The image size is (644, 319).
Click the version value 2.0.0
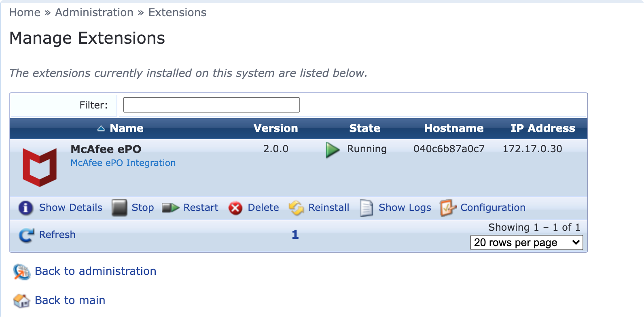click(x=276, y=149)
